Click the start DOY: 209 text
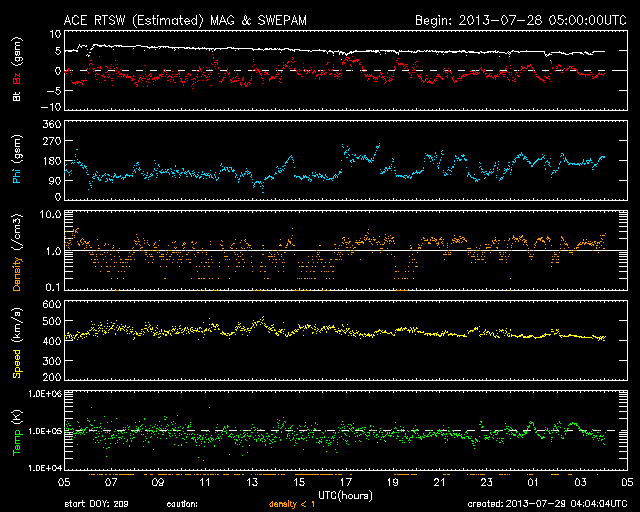The width and height of the screenshot is (640, 512). tap(97, 503)
